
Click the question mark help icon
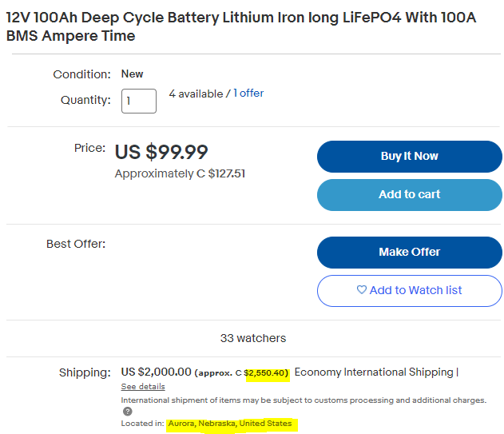pyautogui.click(x=128, y=411)
